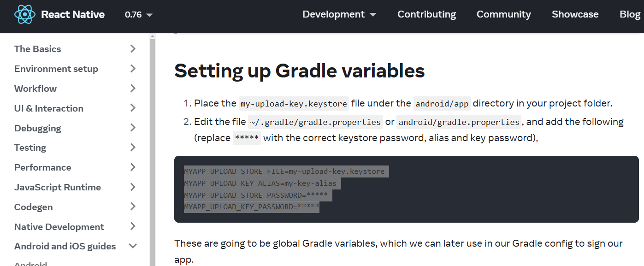The width and height of the screenshot is (644, 266).
Task: Expand the Testing chevron
Action: click(133, 148)
